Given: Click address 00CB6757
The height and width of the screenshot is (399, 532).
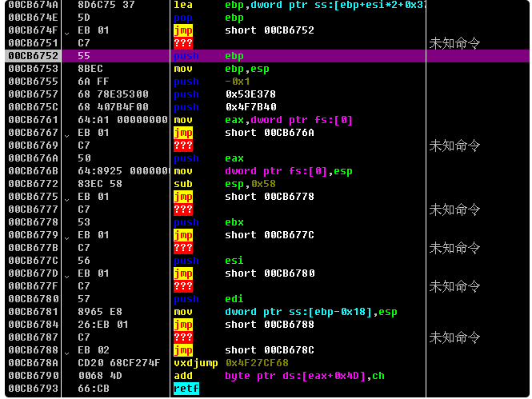Looking at the screenshot, I should click(x=34, y=94).
